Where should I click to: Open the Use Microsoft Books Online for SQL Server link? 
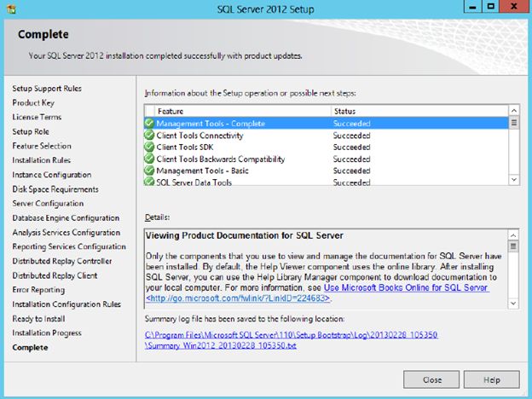point(406,287)
